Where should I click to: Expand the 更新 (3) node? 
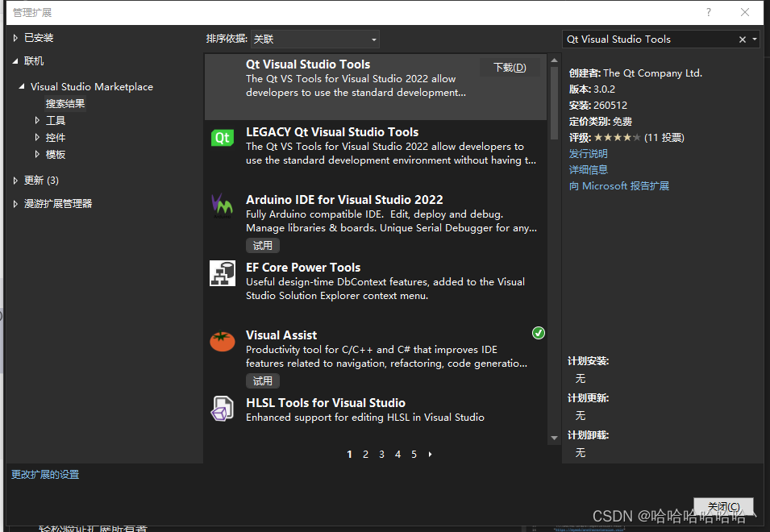tap(15, 181)
